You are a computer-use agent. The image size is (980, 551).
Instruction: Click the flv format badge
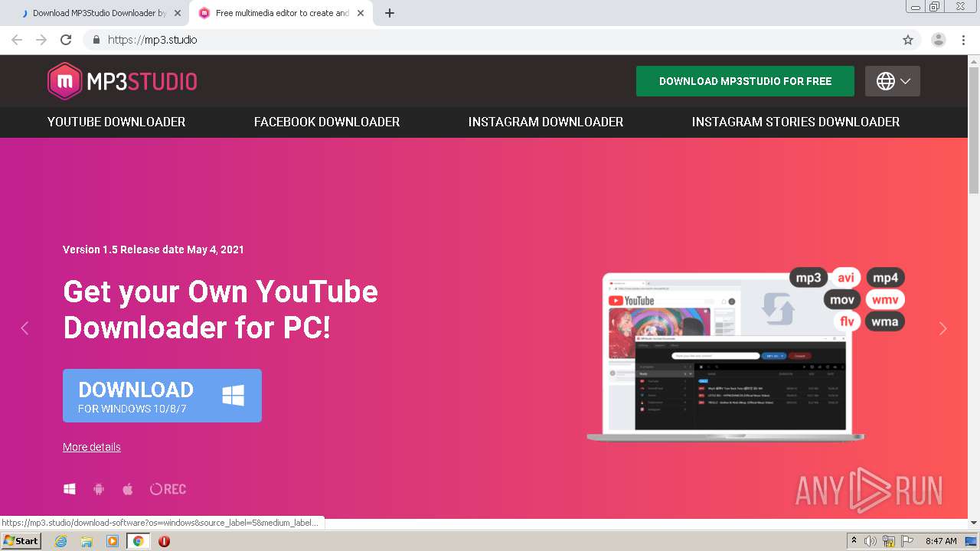pos(847,321)
